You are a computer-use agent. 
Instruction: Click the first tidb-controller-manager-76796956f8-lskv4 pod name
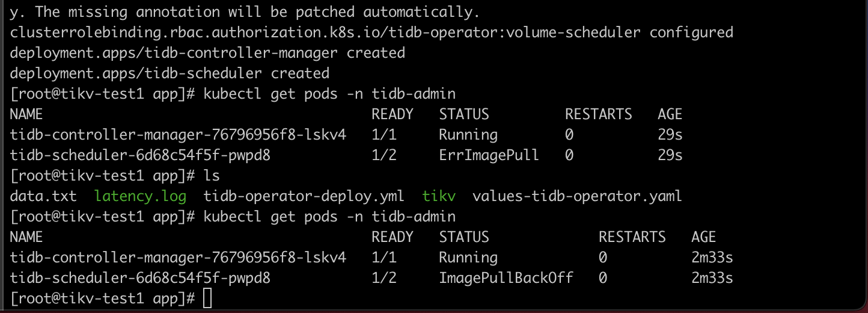click(178, 135)
